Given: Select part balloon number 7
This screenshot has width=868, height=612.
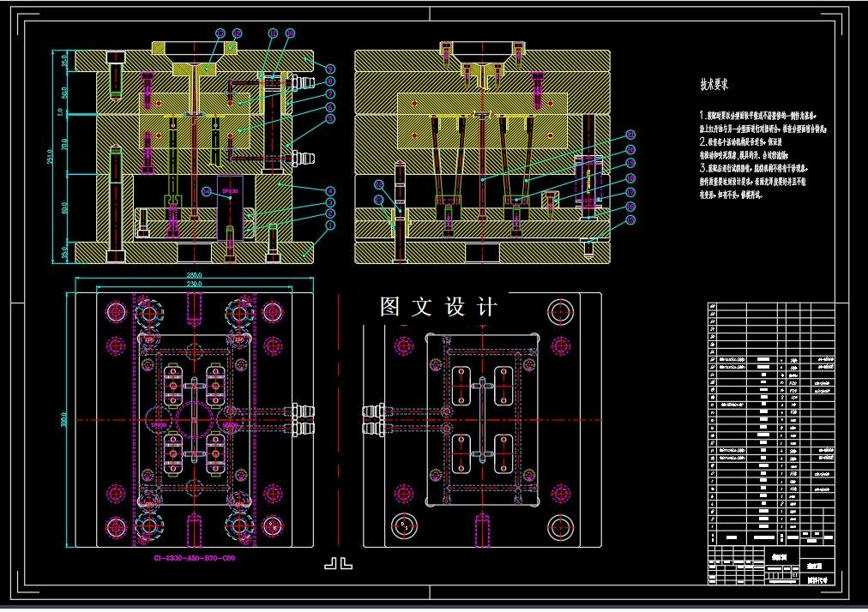Looking at the screenshot, I should [x=330, y=94].
